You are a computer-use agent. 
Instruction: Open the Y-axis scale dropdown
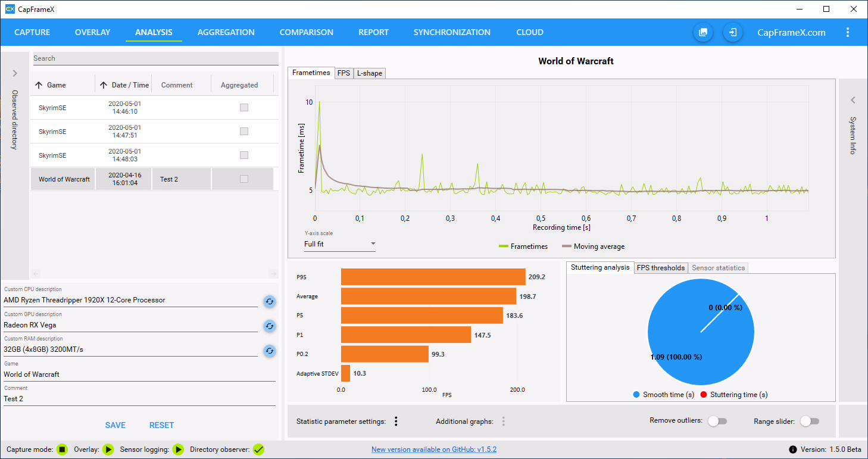339,244
